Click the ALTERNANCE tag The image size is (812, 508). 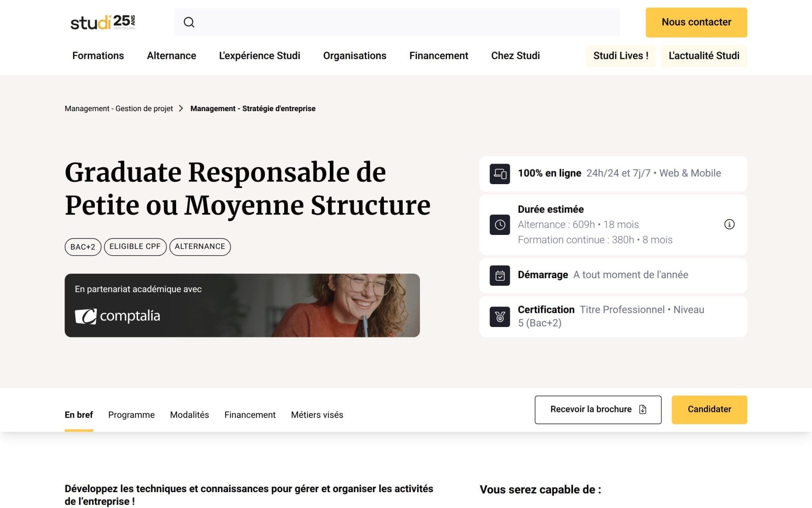(200, 247)
